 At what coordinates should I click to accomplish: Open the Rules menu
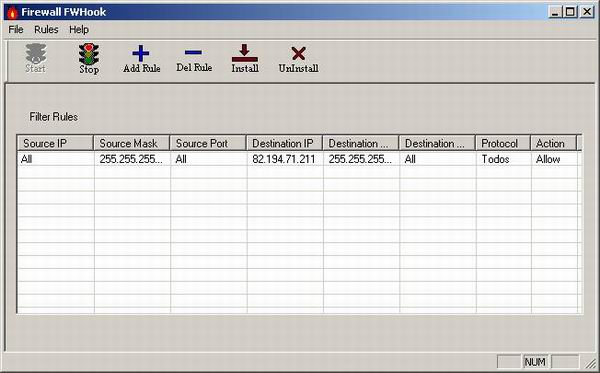tap(46, 29)
